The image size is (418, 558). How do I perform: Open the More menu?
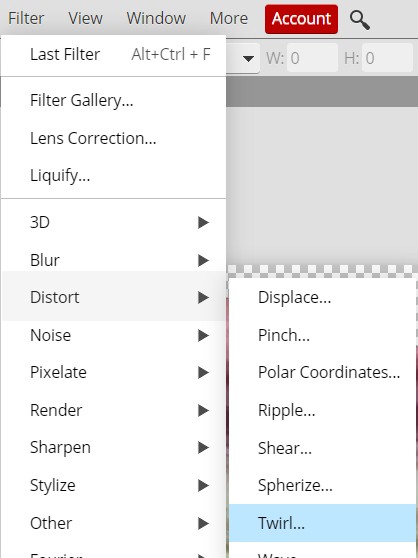tap(228, 18)
